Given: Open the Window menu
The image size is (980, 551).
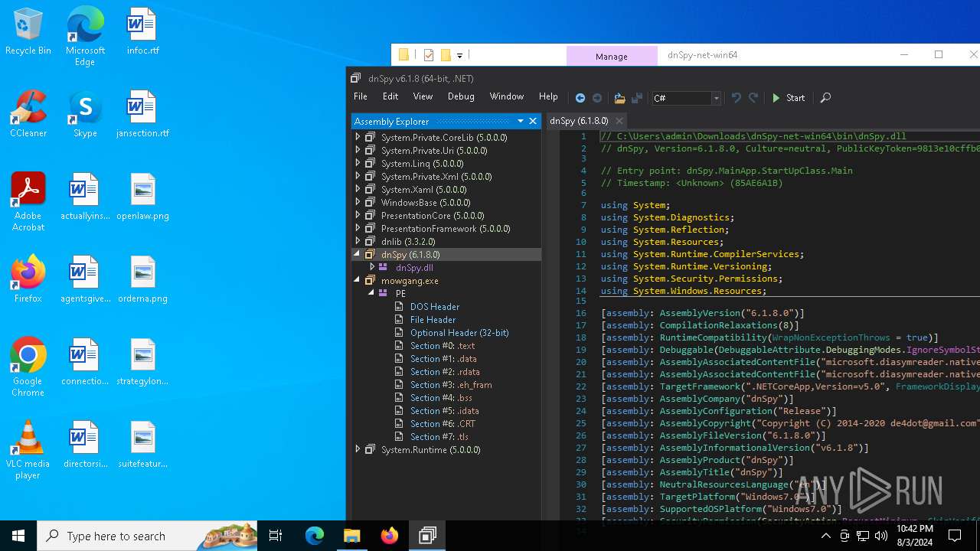Looking at the screenshot, I should click(x=507, y=96).
